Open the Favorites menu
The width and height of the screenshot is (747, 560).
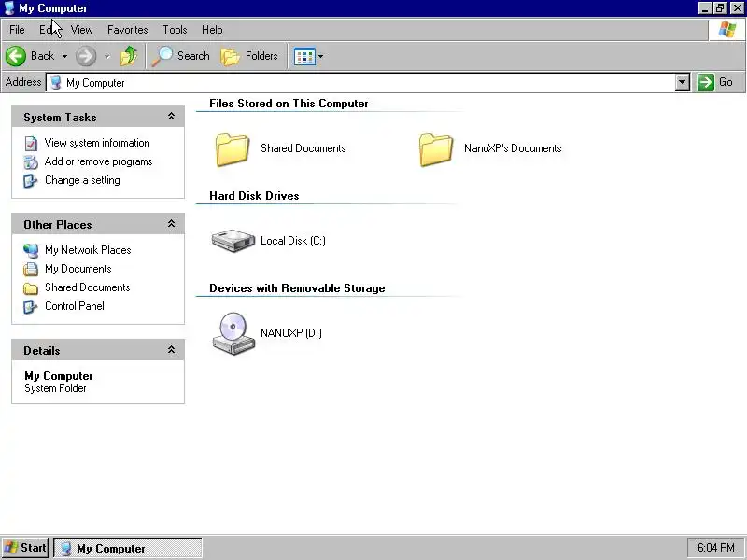pyautogui.click(x=128, y=30)
